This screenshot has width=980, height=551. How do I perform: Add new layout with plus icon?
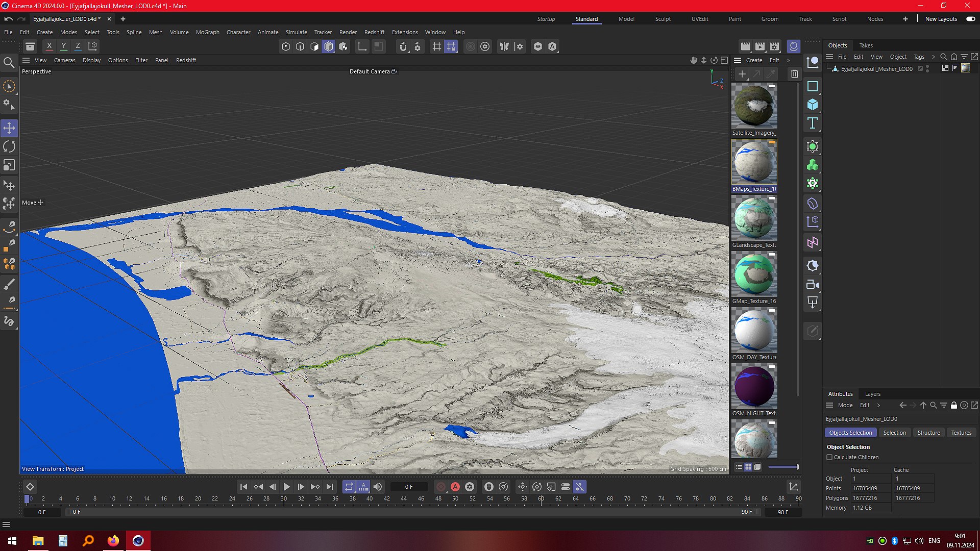(x=905, y=19)
